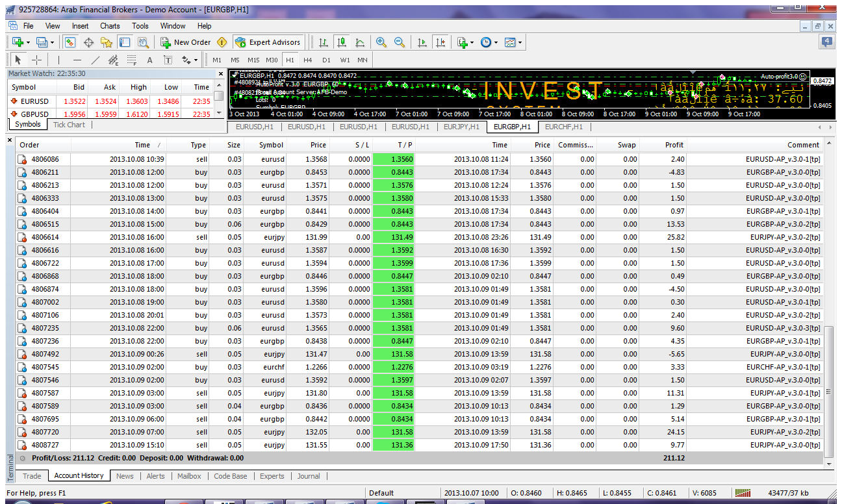The height and width of the screenshot is (504, 842).
Task: Open the Periods clock icon
Action: tap(486, 42)
